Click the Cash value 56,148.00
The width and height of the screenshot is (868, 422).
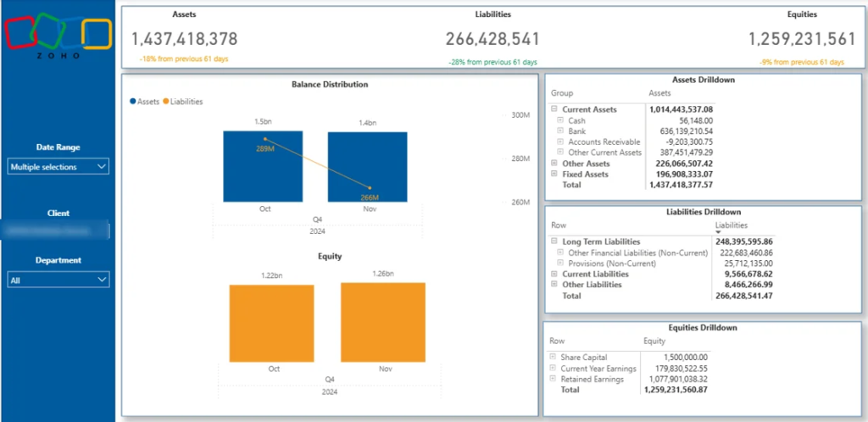(x=696, y=120)
